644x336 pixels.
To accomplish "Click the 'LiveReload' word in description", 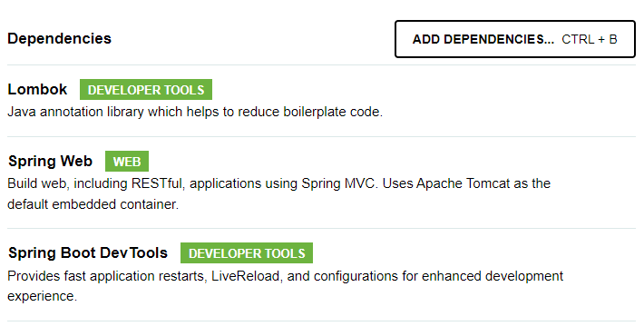I will click(x=247, y=276).
